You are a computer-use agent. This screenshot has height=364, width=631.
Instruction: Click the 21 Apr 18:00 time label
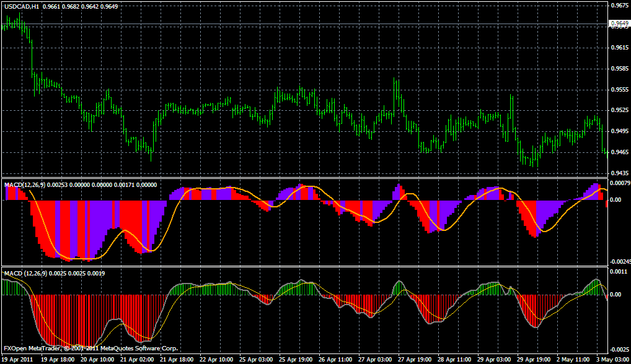coord(177,359)
